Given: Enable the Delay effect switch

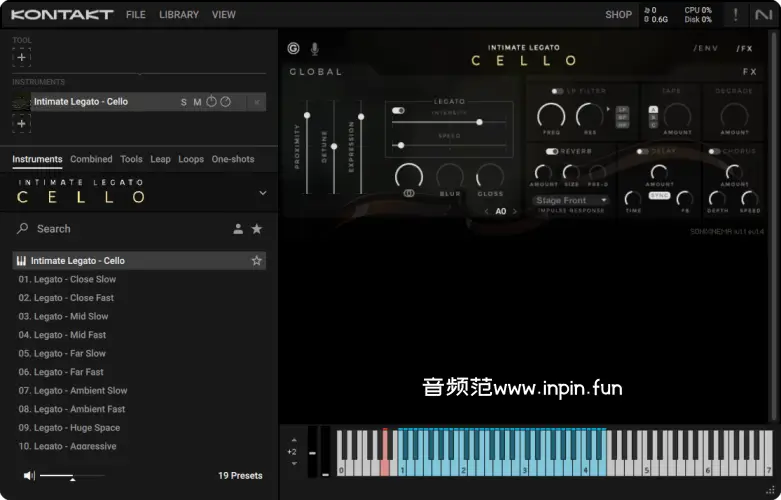Looking at the screenshot, I should click(x=644, y=151).
